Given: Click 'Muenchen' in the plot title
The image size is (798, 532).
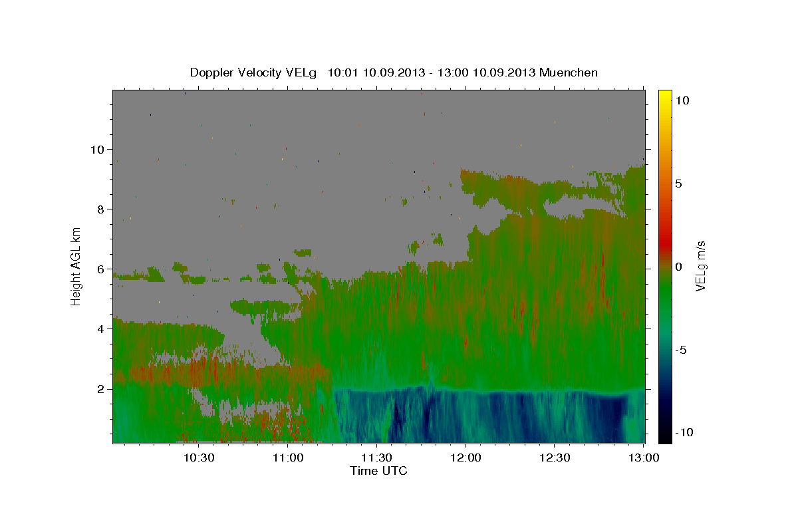Looking at the screenshot, I should coord(569,72).
